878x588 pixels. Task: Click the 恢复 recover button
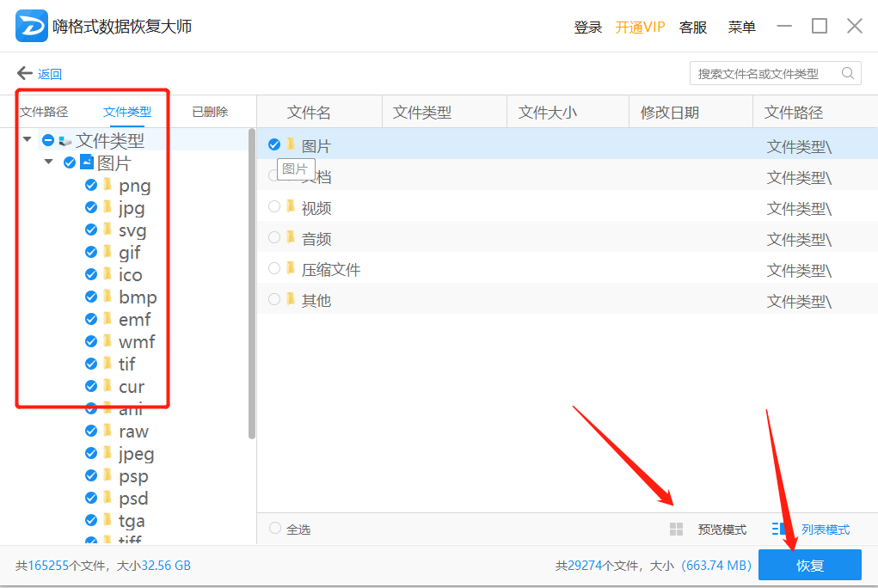point(810,565)
